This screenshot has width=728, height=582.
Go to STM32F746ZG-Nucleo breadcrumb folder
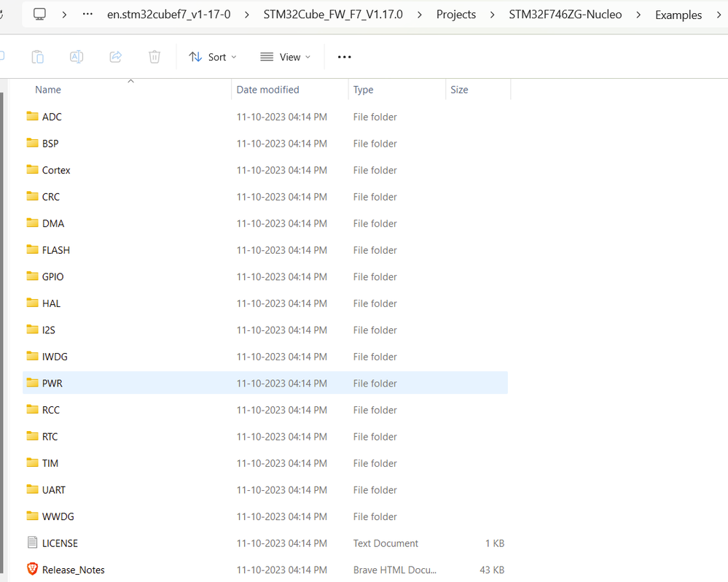point(565,15)
